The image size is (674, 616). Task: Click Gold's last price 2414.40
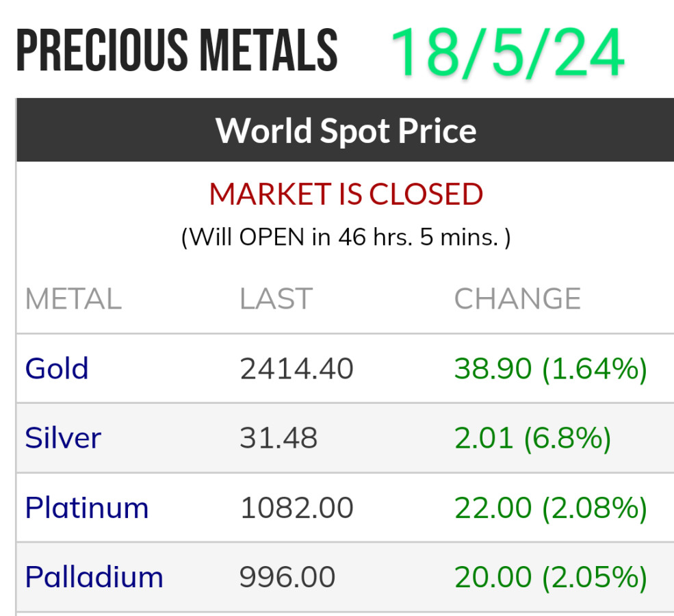(x=296, y=369)
